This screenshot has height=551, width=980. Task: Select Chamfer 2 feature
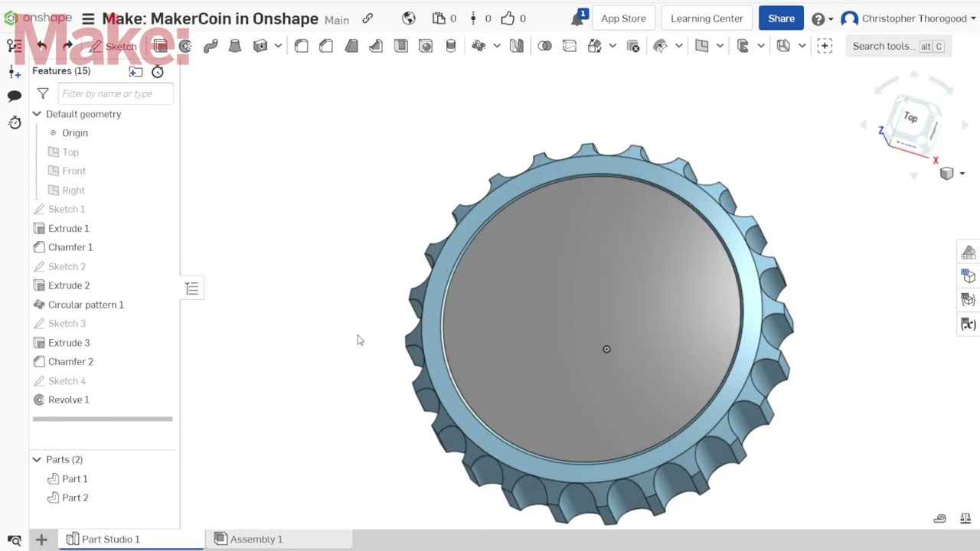70,361
